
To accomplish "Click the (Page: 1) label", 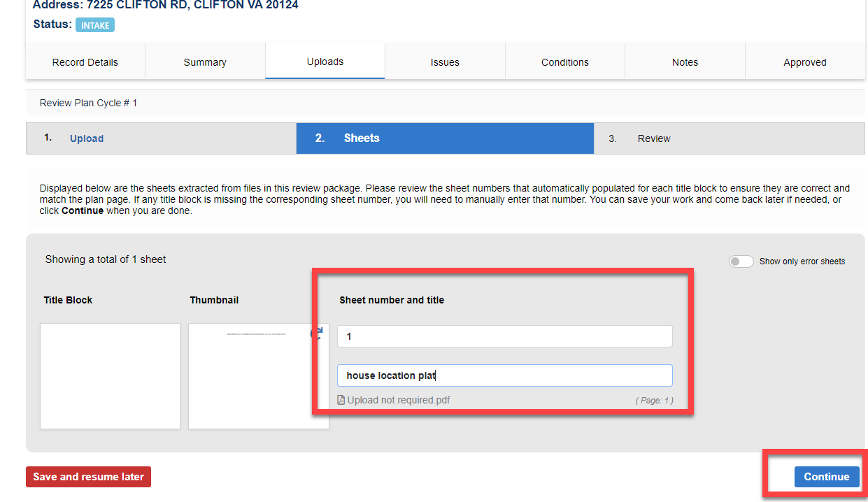I will (654, 401).
